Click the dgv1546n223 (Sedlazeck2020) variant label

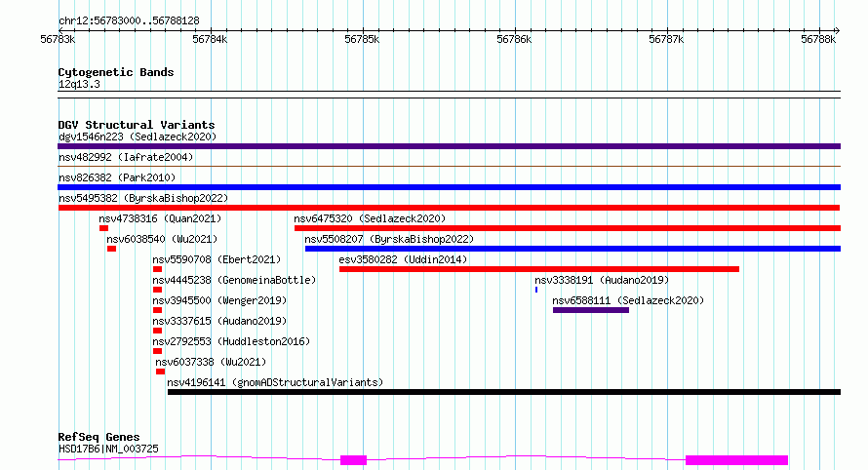[138, 137]
